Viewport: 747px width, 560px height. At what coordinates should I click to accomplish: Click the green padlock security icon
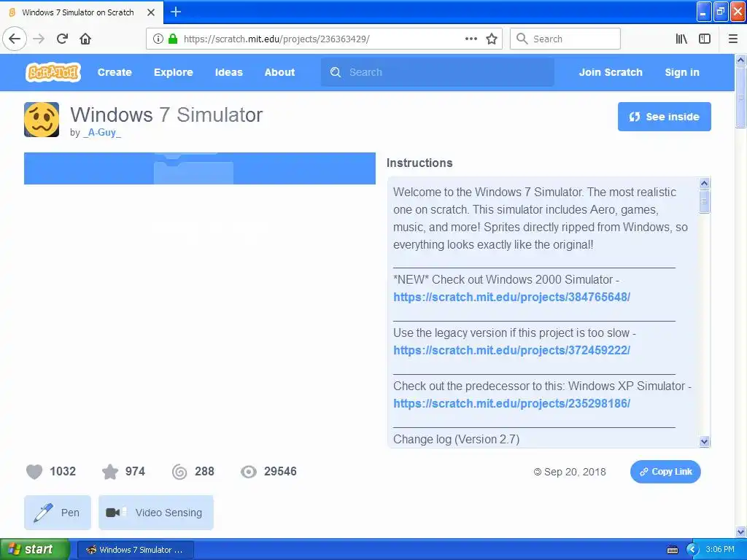(x=173, y=39)
